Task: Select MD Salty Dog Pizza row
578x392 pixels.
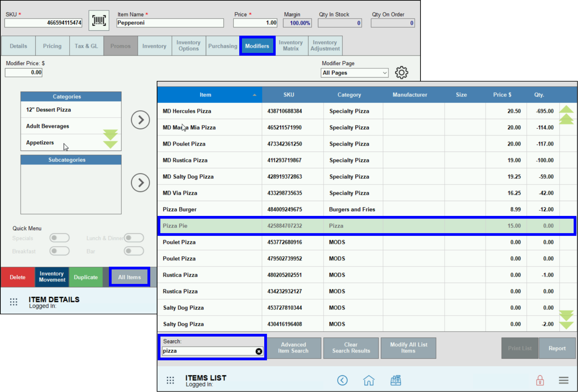Action: pos(358,177)
